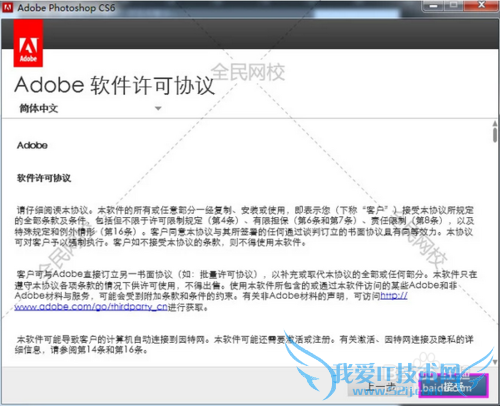Screen dimensions: 500x406
Task: Click the 'Adobe' text above the agreement
Action: (x=32, y=145)
